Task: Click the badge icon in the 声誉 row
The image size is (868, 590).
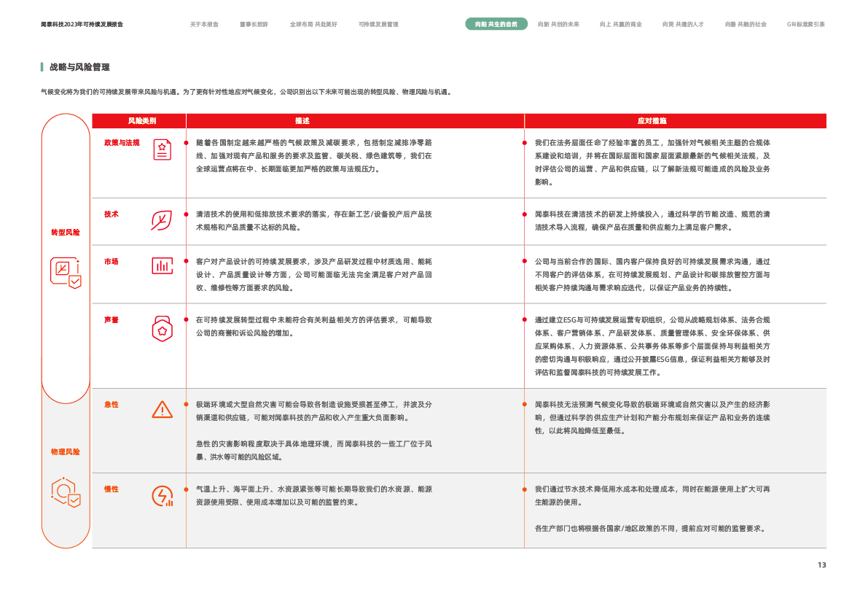Action: [x=162, y=328]
